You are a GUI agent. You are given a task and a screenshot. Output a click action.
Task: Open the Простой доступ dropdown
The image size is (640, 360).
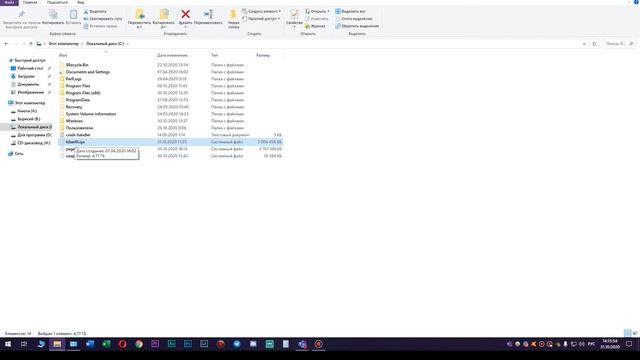[261, 19]
